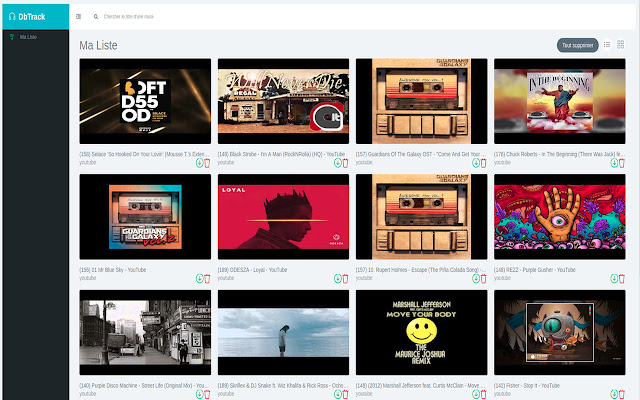Image resolution: width=640 pixels, height=400 pixels.
Task: Download the 'Mr Blue Sky' track
Action: pos(199,278)
